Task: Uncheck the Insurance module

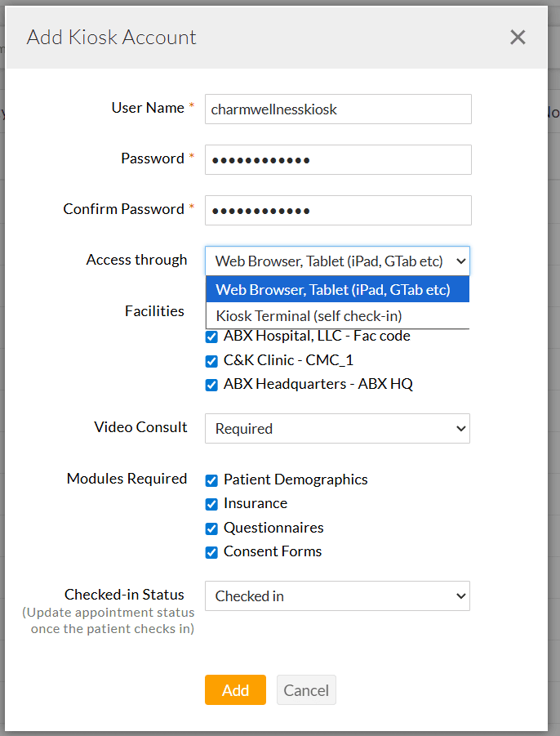Action: [212, 504]
